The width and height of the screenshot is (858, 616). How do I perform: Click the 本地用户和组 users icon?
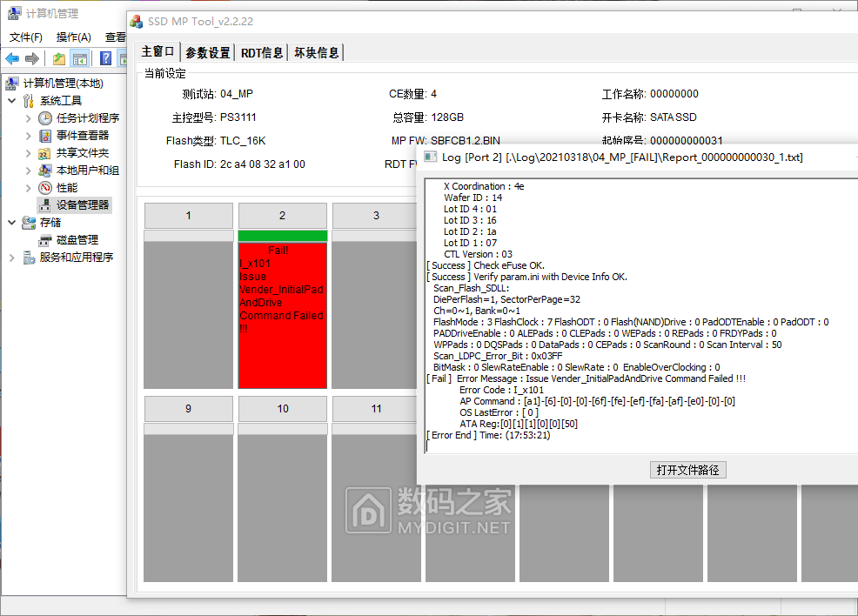[x=45, y=171]
